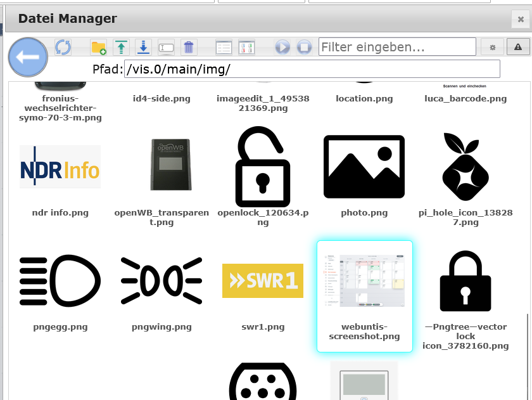
Task: Click the stop button in toolbar
Action: 305,47
